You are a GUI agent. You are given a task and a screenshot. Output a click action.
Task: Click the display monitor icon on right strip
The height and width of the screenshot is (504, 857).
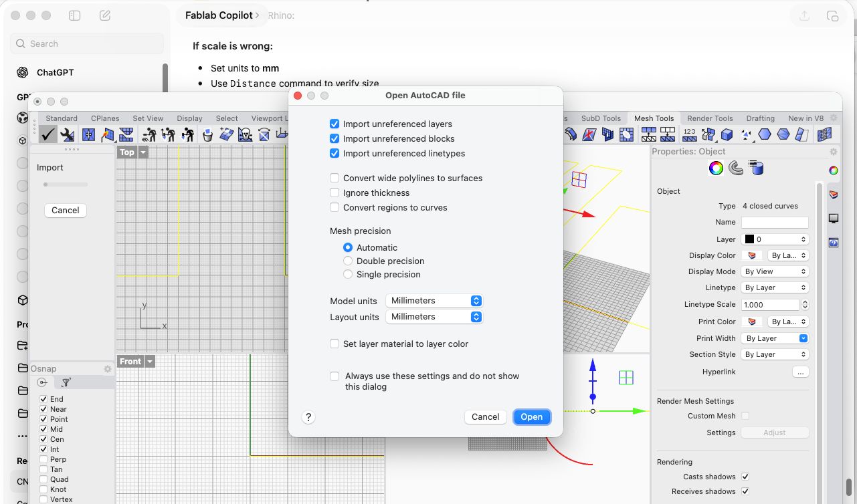834,219
